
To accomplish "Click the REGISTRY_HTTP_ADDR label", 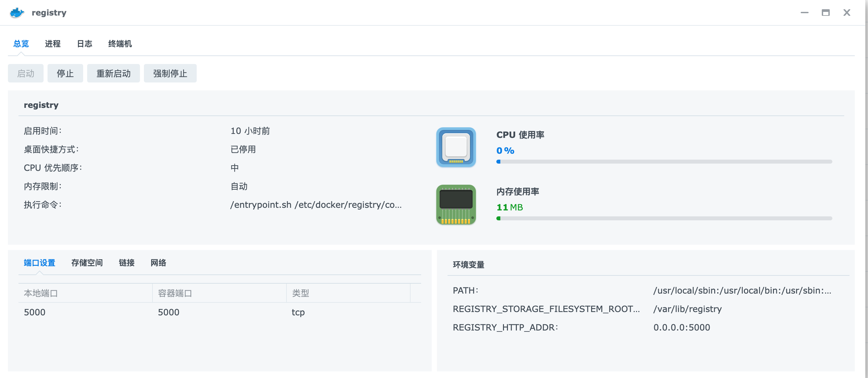I will [x=505, y=328].
